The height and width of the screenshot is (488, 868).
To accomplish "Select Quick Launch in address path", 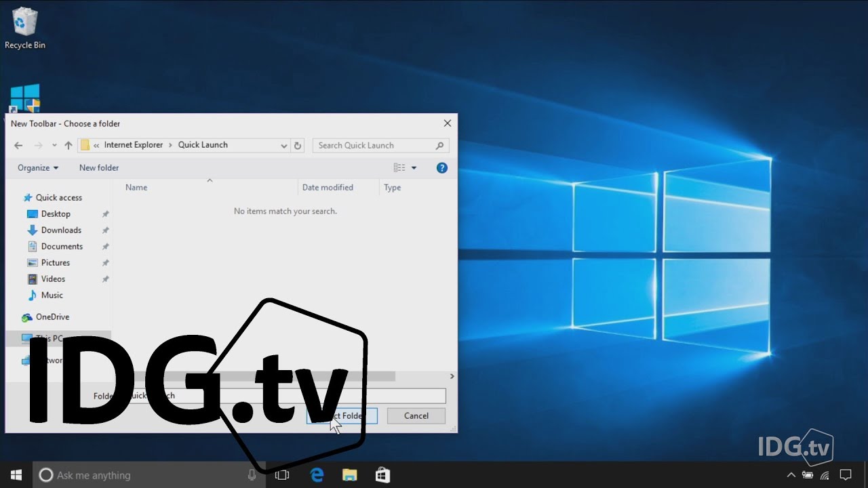I will point(203,145).
